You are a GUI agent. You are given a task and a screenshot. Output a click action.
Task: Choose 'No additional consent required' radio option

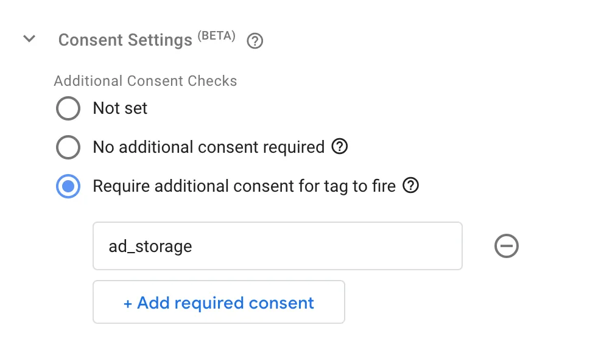click(68, 147)
